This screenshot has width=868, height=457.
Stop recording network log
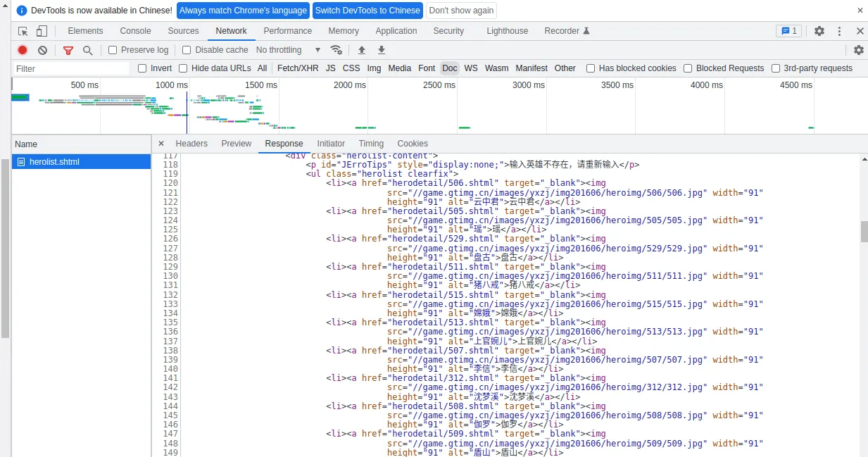(x=23, y=50)
